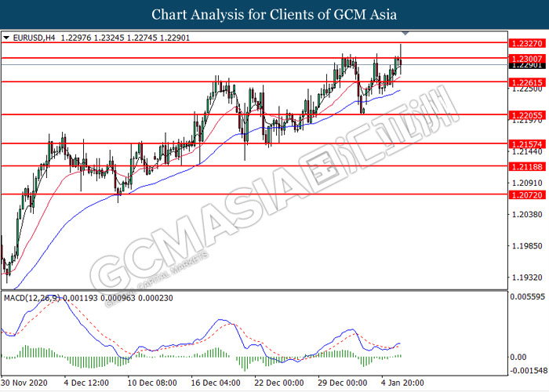Click the 1.19850 price axis value
The height and width of the screenshot is (392, 549).
pyautogui.click(x=527, y=246)
